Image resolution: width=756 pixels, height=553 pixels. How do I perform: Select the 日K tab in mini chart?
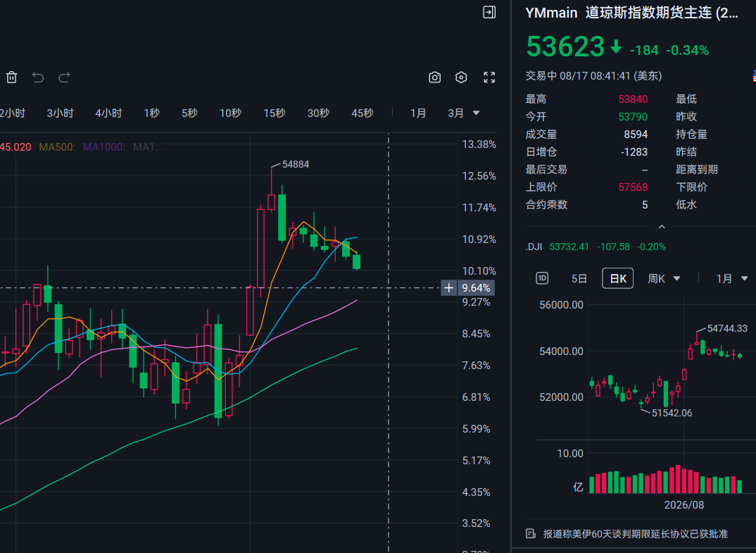tap(617, 278)
